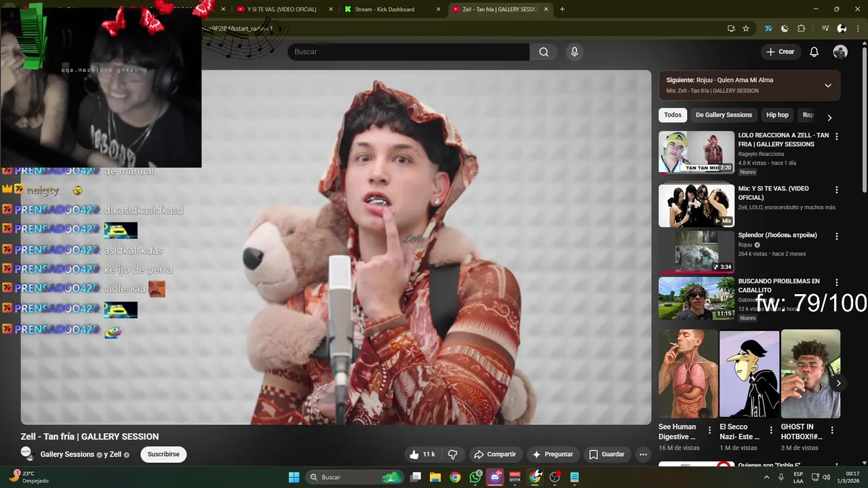The image size is (868, 488).
Task: Open Discord from the taskbar
Action: [496, 477]
